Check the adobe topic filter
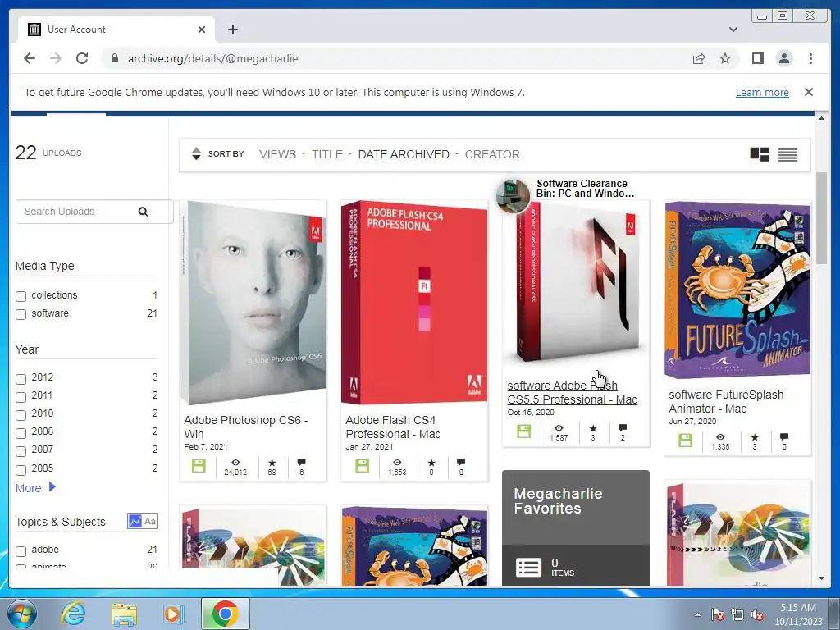This screenshot has height=630, width=840. tap(21, 551)
